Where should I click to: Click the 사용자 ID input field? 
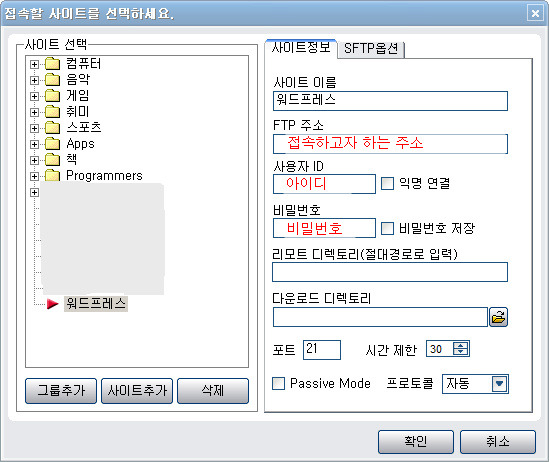pyautogui.click(x=324, y=184)
